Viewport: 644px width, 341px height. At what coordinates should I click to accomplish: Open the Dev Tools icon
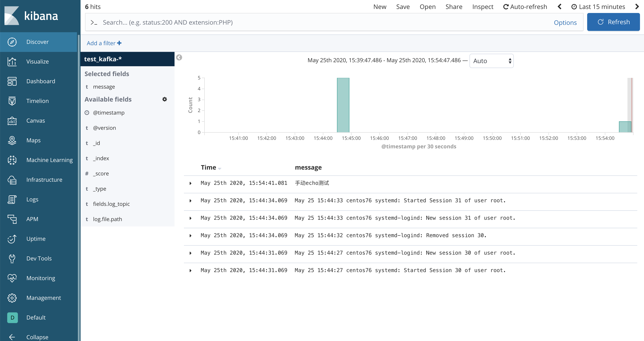tap(12, 258)
